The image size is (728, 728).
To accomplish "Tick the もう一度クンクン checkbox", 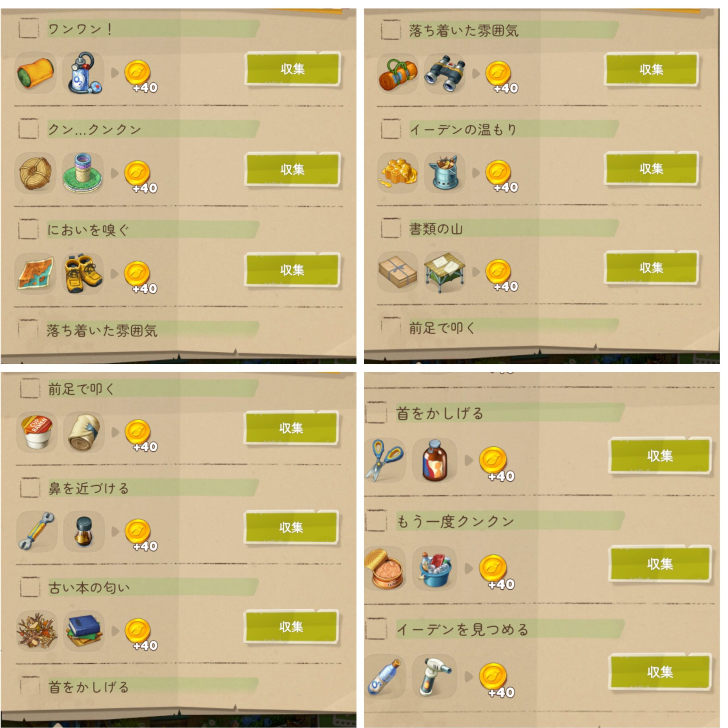I will (x=376, y=521).
